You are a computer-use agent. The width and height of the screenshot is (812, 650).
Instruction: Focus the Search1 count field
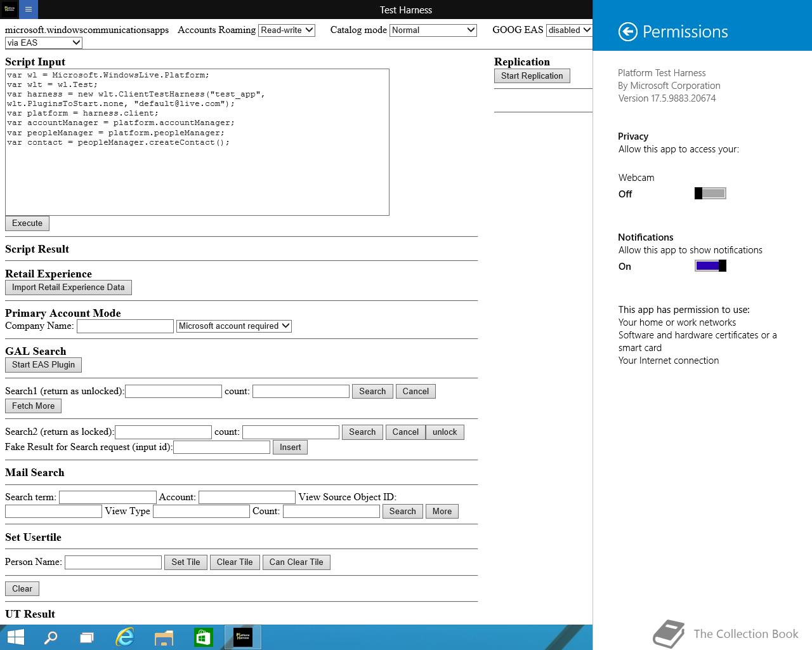301,392
